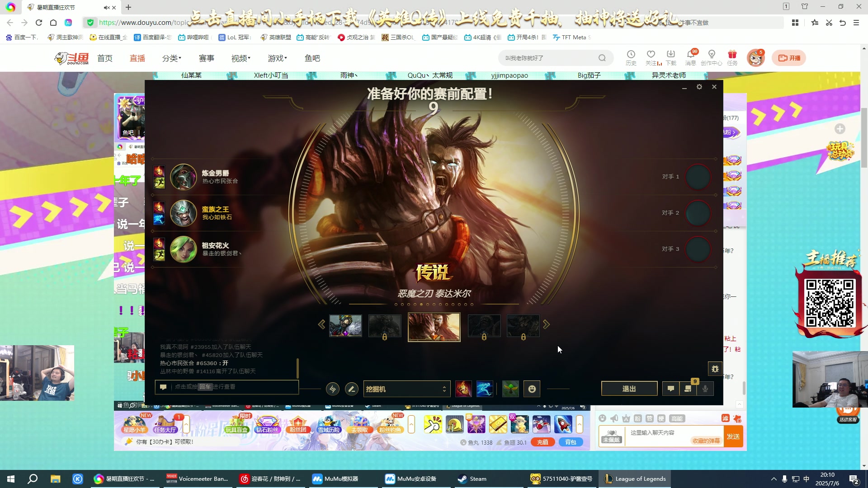Image resolution: width=868 pixels, height=488 pixels.
Task: Open the 鱼吧 navigation tab
Action: pos(312,58)
